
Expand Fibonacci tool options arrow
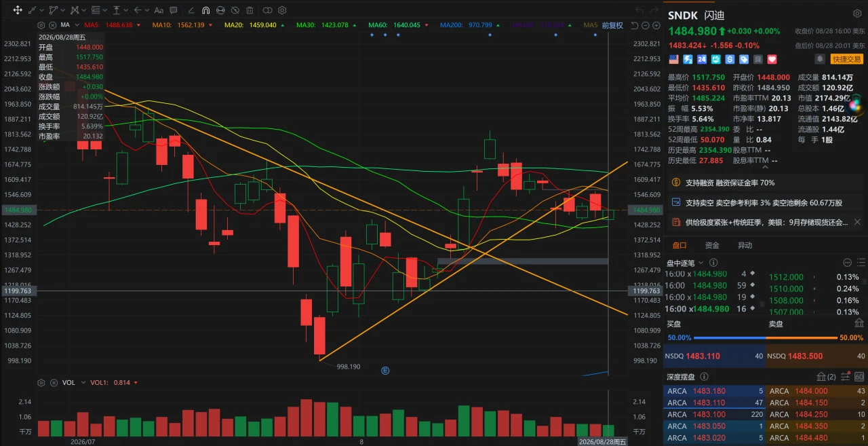tap(105, 10)
